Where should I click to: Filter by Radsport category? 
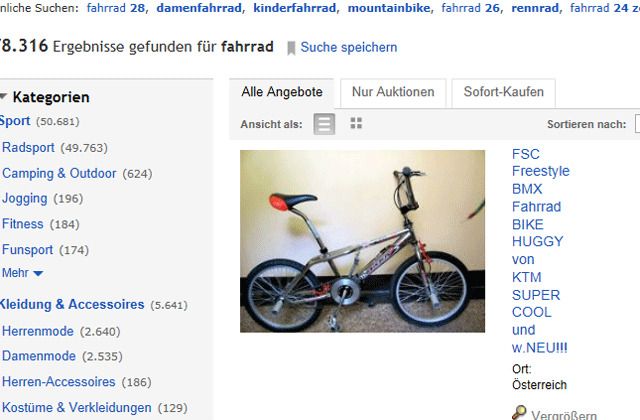tap(28, 147)
